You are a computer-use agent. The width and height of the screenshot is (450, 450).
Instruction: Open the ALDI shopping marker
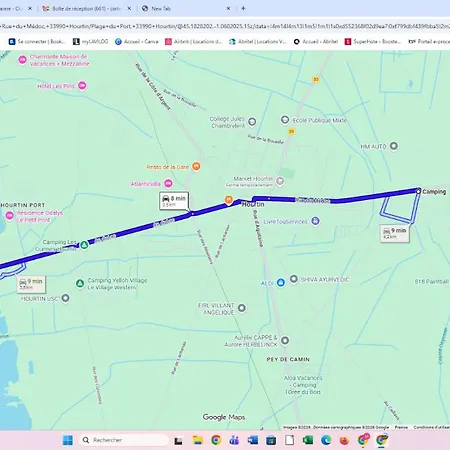pos(281,283)
